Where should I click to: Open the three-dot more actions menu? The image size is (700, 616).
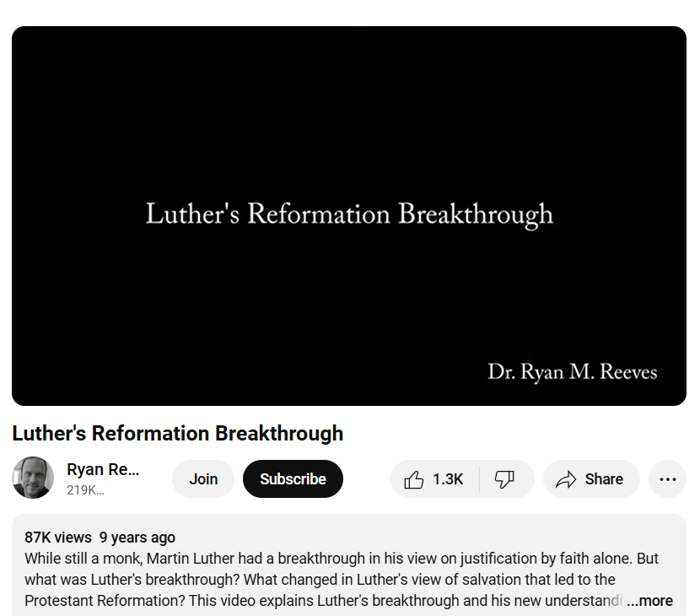667,478
